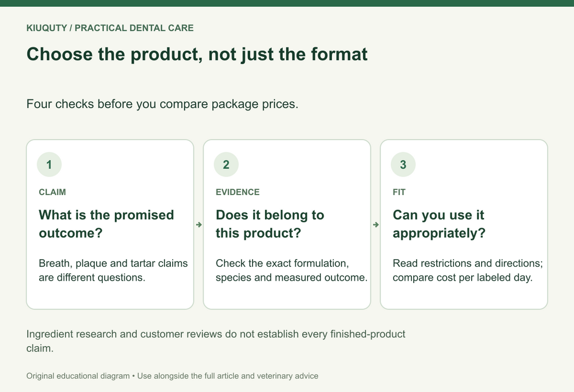The image size is (574, 392).
Task: Click the 'KIUQUTY / PRACTICAL DENTAL CARE' header text
Action: click(x=110, y=28)
